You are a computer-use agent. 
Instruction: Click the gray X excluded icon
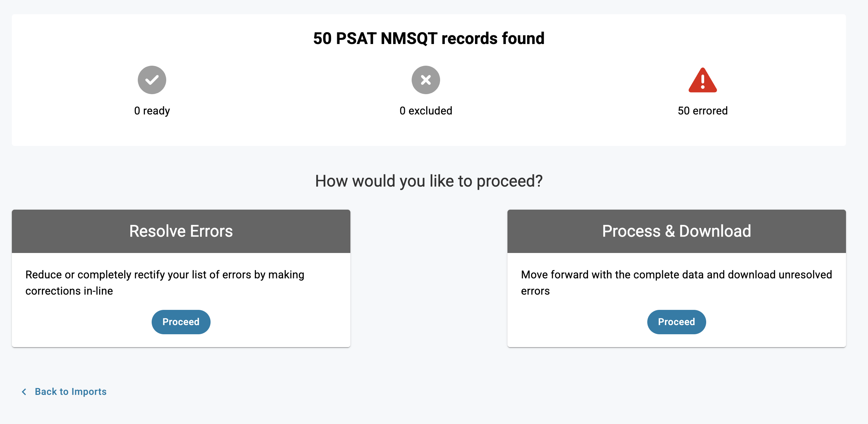click(426, 80)
